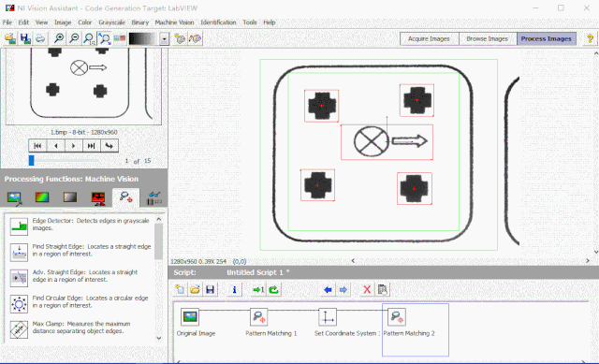The width and height of the screenshot is (599, 364).
Task: Open the color palette dropdown arrow
Action: coord(165,39)
